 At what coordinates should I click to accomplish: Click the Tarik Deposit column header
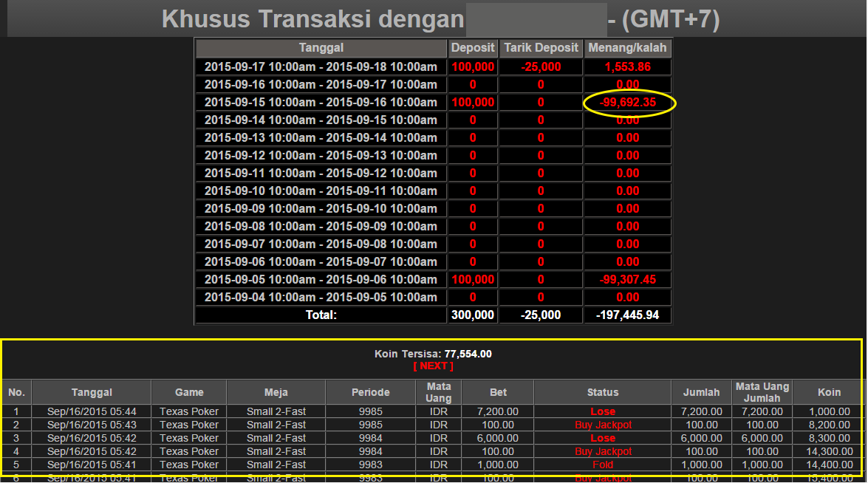pos(541,48)
